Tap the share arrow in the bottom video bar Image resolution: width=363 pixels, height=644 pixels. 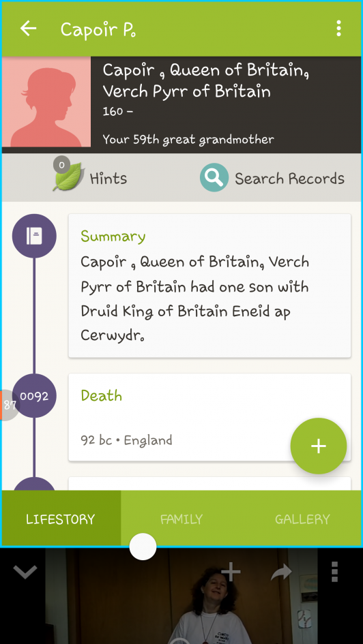[x=281, y=572]
